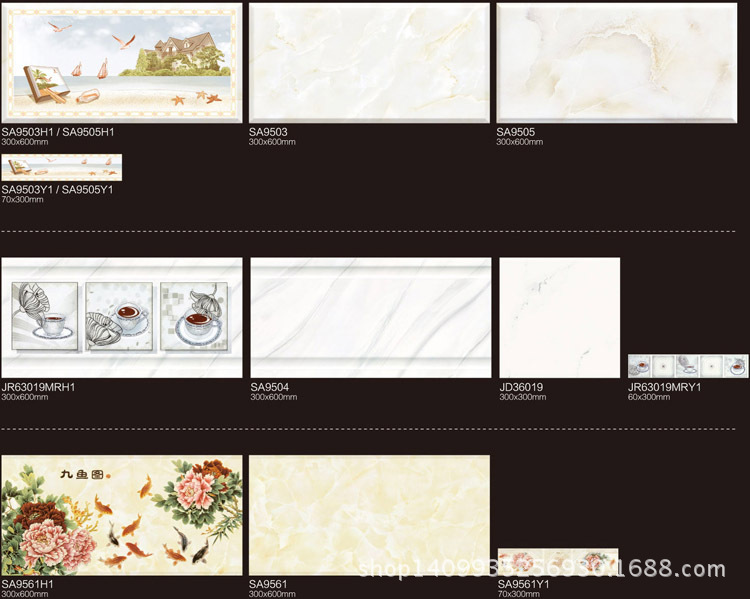Image resolution: width=750 pixels, height=599 pixels.
Task: Click the JD36019 product code label
Action: [x=521, y=387]
